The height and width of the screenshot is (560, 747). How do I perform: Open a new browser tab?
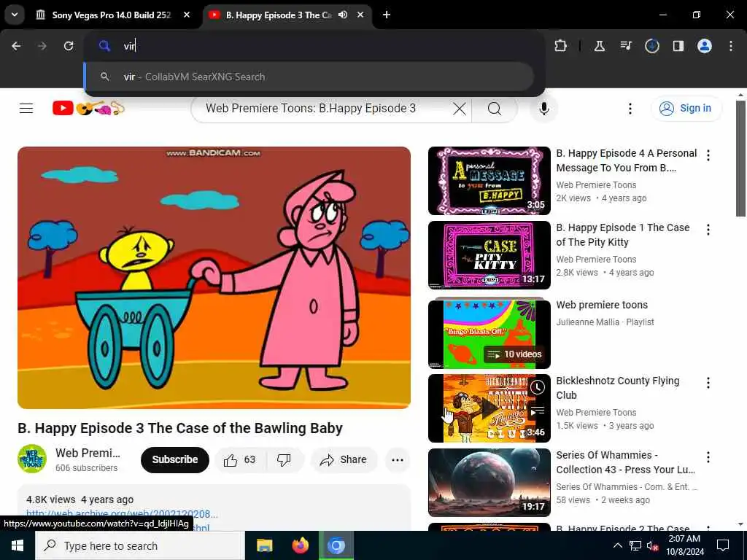387,15
